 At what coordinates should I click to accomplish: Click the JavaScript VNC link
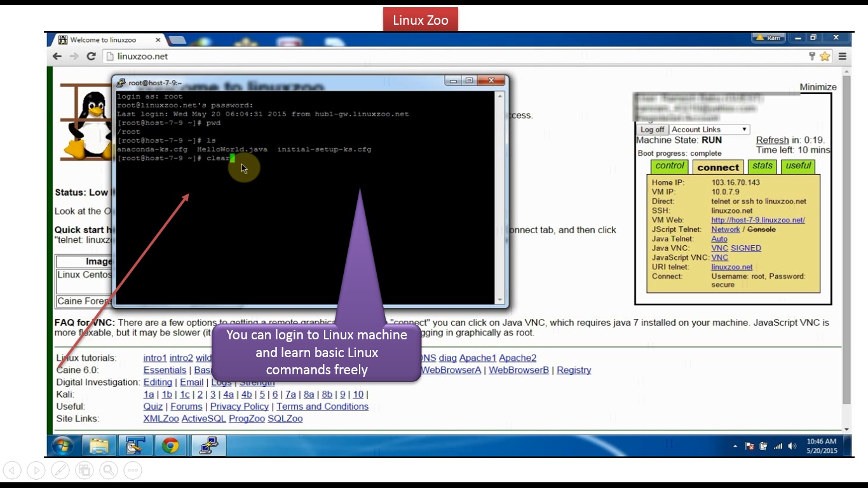tap(720, 257)
